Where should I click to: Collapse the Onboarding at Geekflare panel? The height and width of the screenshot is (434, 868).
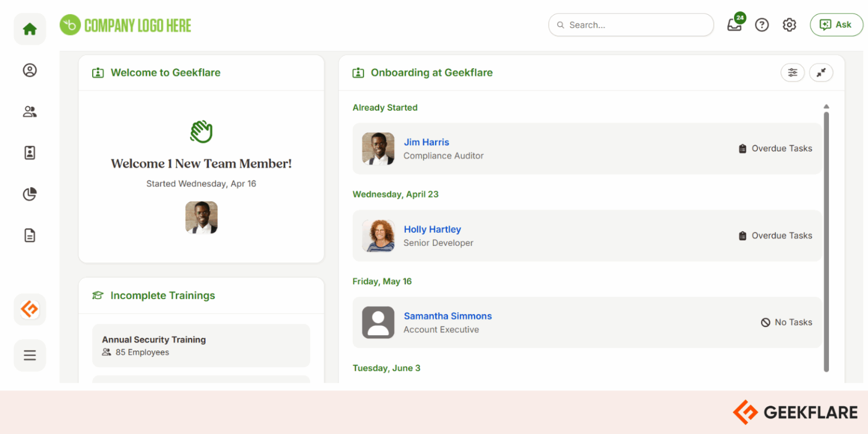point(821,72)
